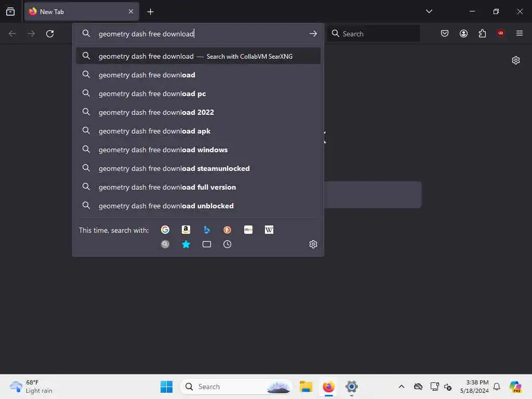
Task: Select the New Tab tab
Action: 82,11
